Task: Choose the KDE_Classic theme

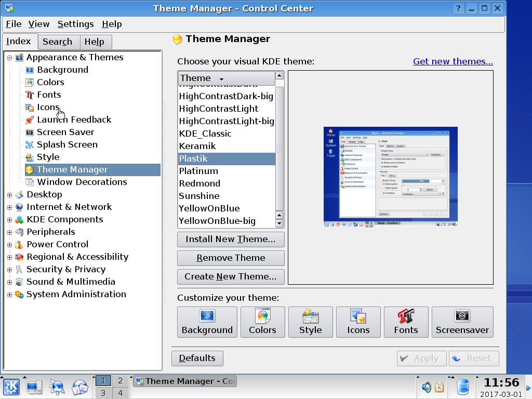Action: (x=227, y=134)
